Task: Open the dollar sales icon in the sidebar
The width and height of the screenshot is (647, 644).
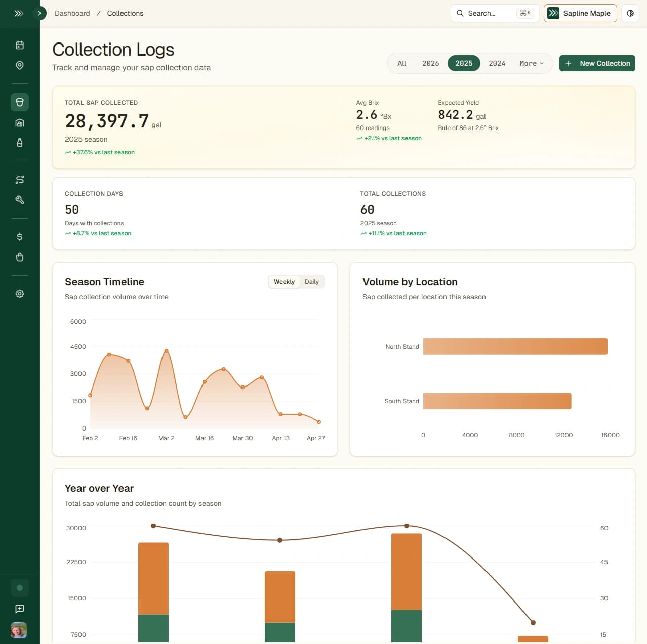Action: click(19, 236)
